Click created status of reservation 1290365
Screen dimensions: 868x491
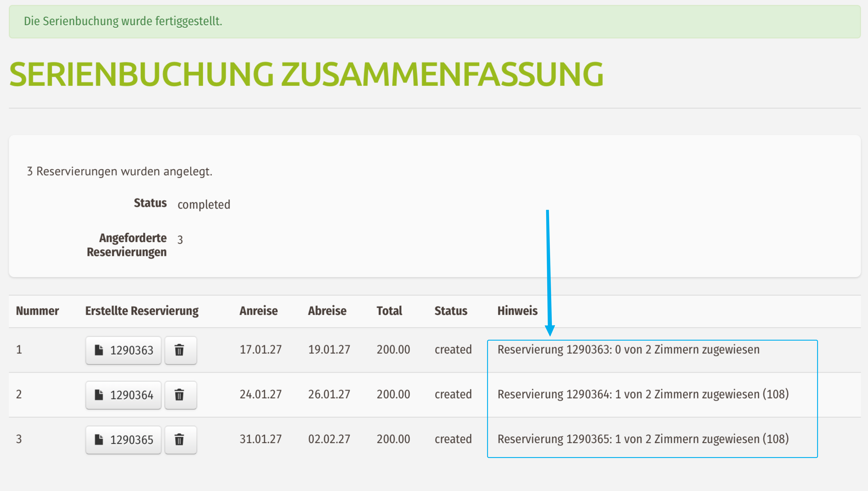point(453,439)
